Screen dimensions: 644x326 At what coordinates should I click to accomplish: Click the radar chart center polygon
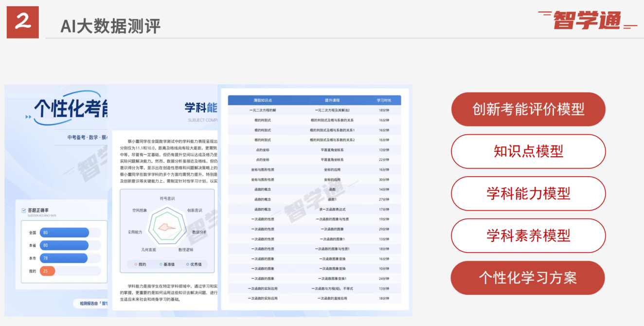tap(167, 226)
